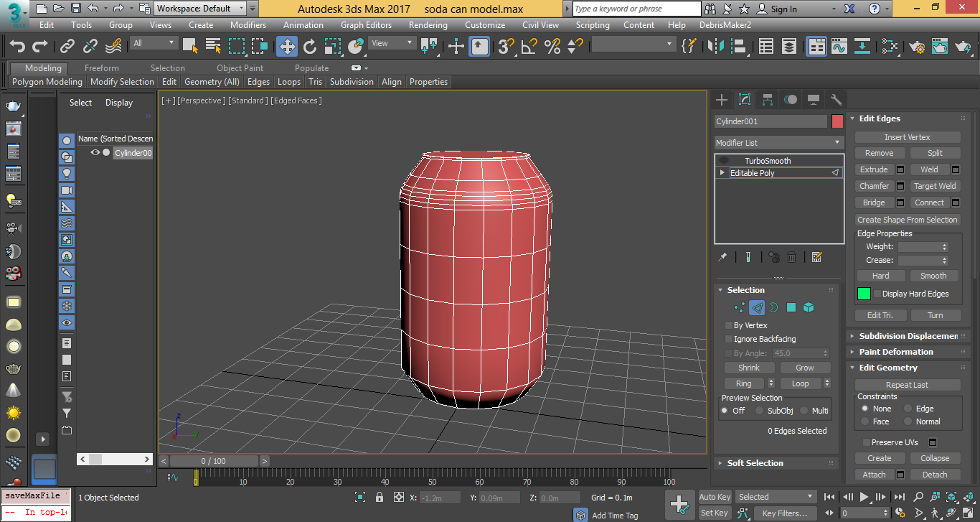Open the Modifiers menu
This screenshot has height=522, width=980.
click(248, 24)
